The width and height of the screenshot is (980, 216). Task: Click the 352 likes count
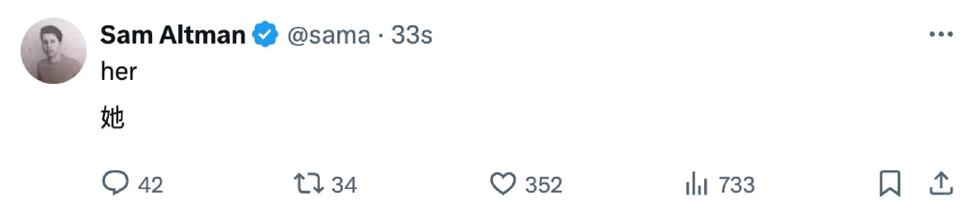tap(543, 185)
